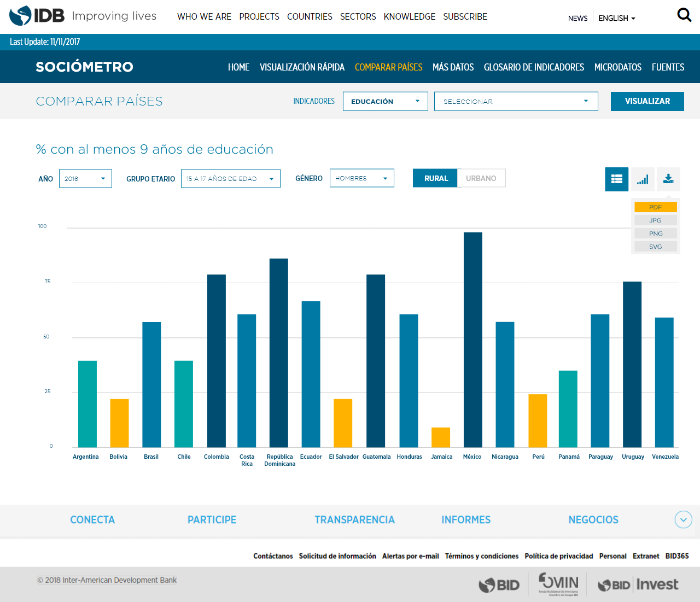
Task: Open KNOWLEDGE menu
Action: pyautogui.click(x=410, y=17)
